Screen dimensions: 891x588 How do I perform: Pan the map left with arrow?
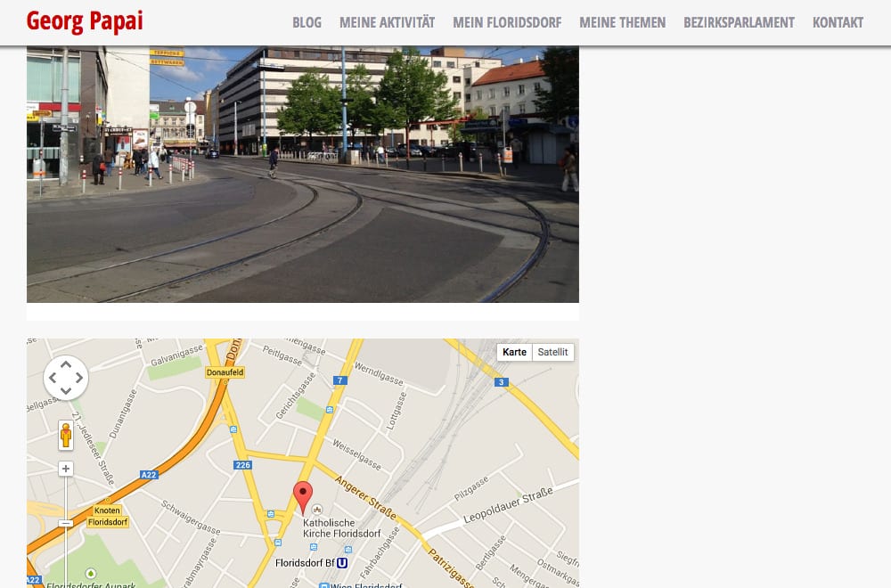click(53, 378)
